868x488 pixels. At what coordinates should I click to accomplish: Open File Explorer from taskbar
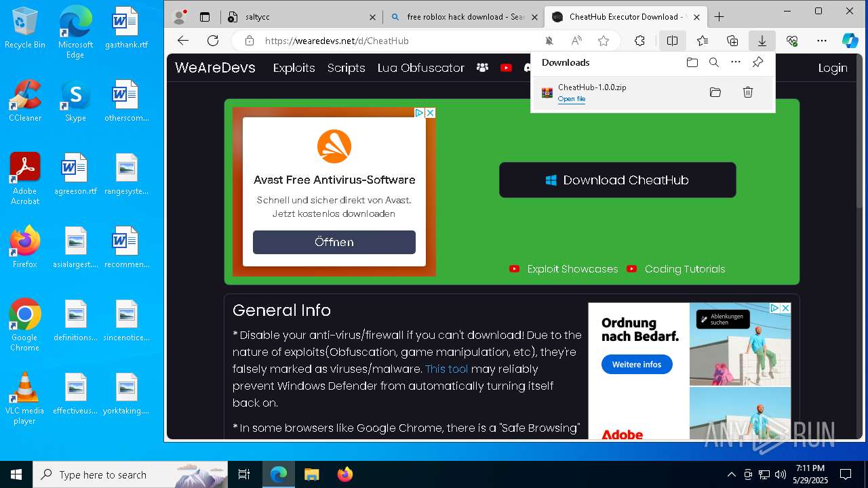coord(311,474)
